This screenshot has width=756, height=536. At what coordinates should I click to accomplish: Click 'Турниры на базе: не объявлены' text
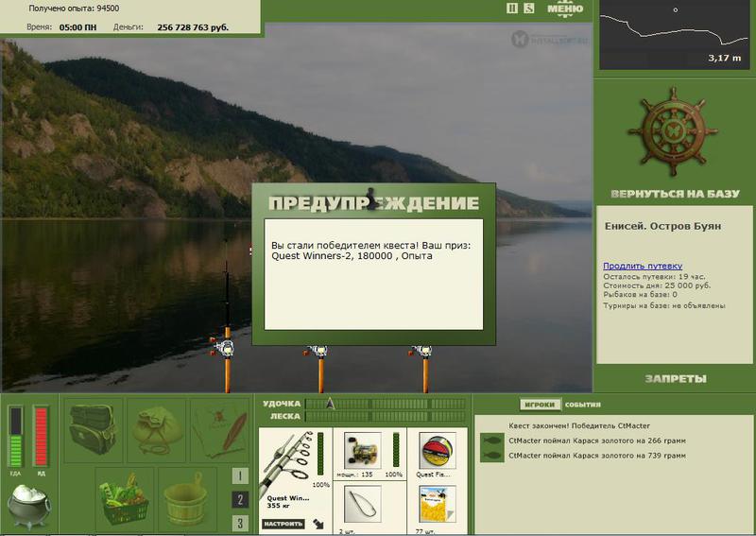coord(664,305)
